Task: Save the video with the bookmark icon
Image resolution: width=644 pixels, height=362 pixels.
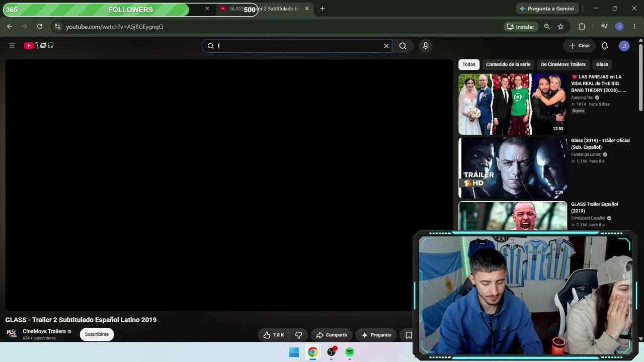Action: tap(409, 335)
